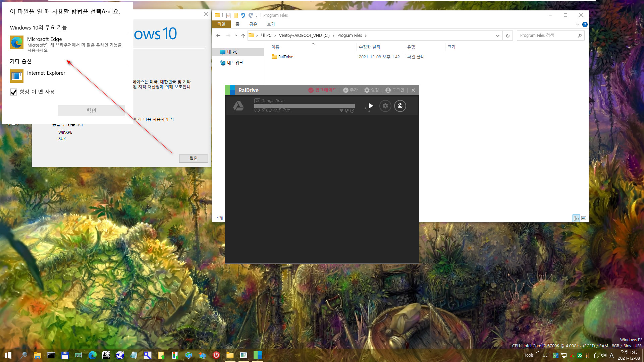Connect Google Drive with the play button
This screenshot has width=644, height=362.
pos(371,106)
